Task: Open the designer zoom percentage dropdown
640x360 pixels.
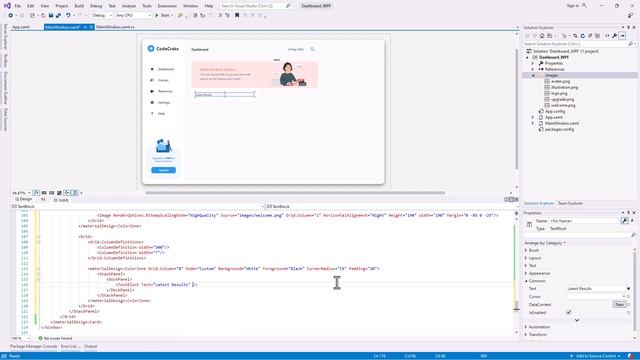Action: 21,193
